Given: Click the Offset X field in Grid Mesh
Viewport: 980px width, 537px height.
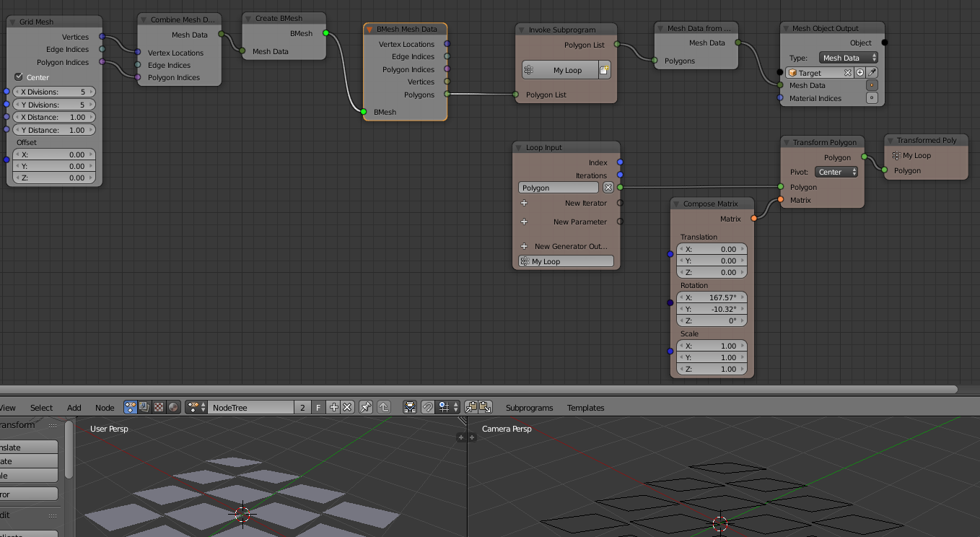Looking at the screenshot, I should click(x=54, y=154).
